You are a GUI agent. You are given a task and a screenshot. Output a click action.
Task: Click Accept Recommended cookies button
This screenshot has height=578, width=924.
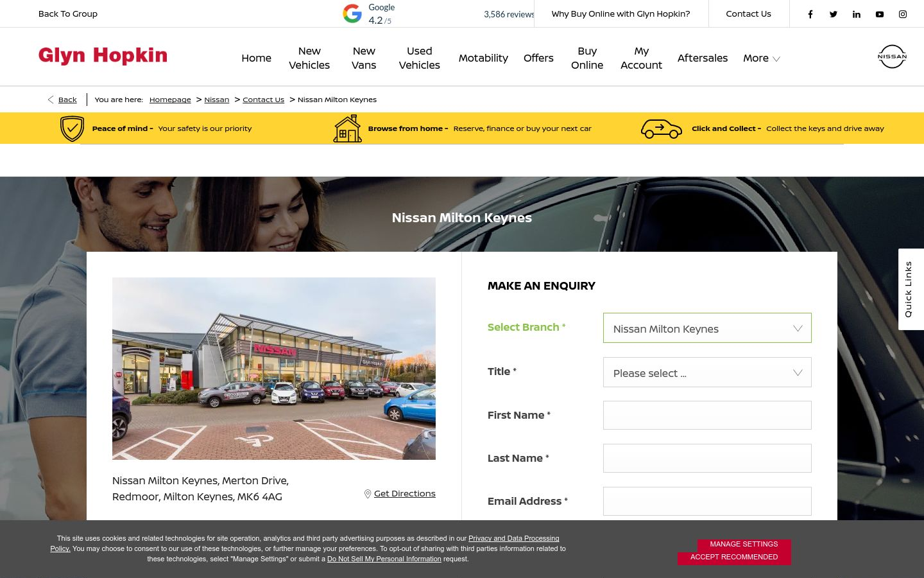(734, 557)
